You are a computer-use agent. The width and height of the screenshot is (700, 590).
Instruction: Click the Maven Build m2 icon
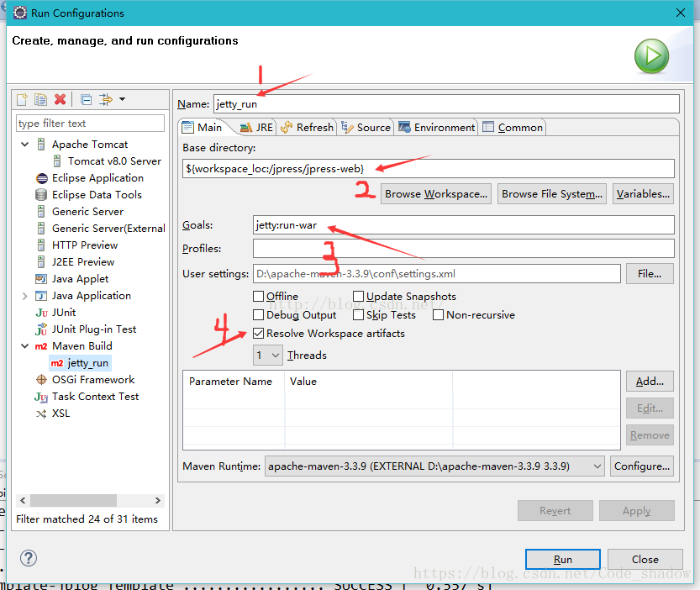click(x=41, y=346)
